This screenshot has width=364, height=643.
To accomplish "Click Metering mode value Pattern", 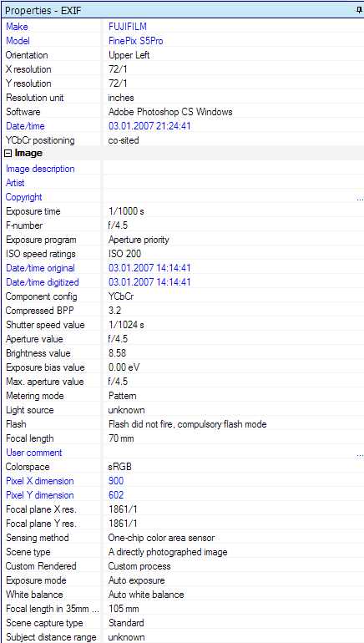I will [122, 396].
